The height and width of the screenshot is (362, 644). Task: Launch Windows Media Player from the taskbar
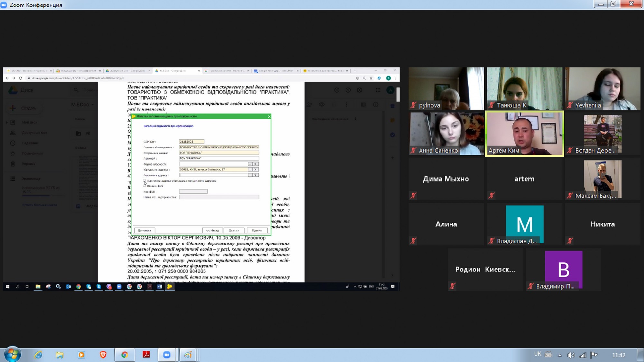click(x=81, y=355)
